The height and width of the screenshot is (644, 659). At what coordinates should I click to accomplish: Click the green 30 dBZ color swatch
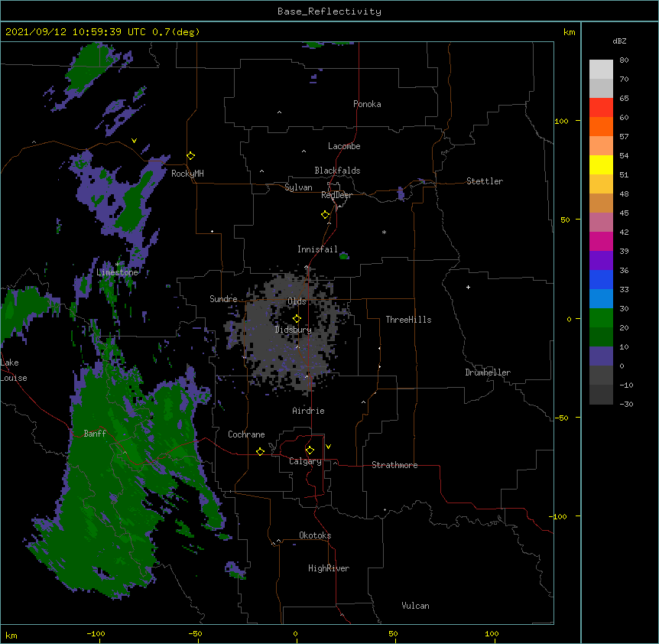pyautogui.click(x=601, y=318)
